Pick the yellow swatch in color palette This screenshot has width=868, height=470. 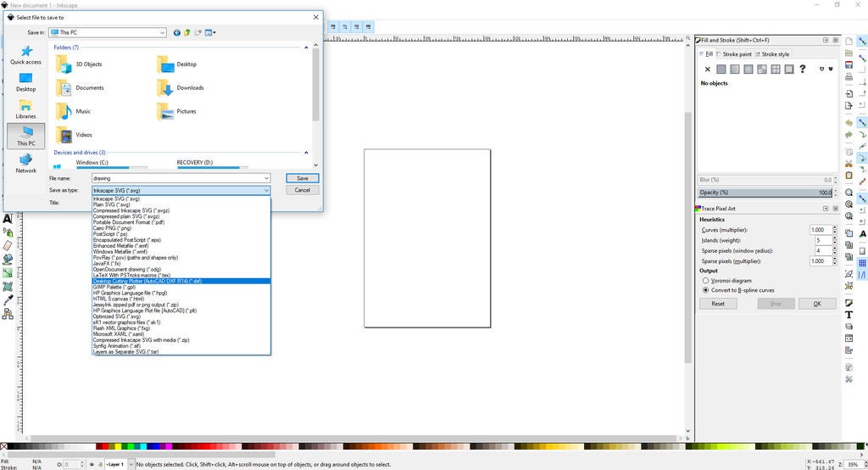pyautogui.click(x=118, y=446)
